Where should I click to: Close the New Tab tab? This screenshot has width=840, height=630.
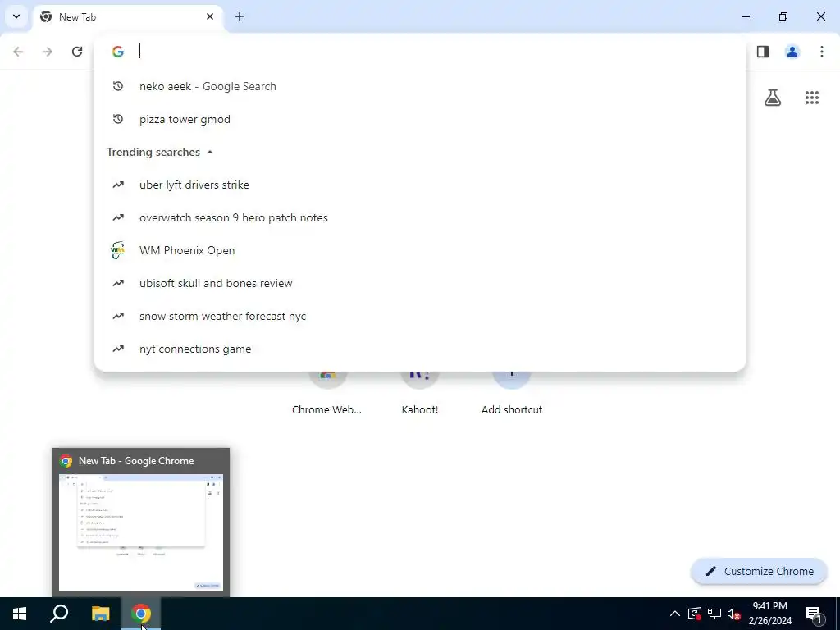pos(210,16)
